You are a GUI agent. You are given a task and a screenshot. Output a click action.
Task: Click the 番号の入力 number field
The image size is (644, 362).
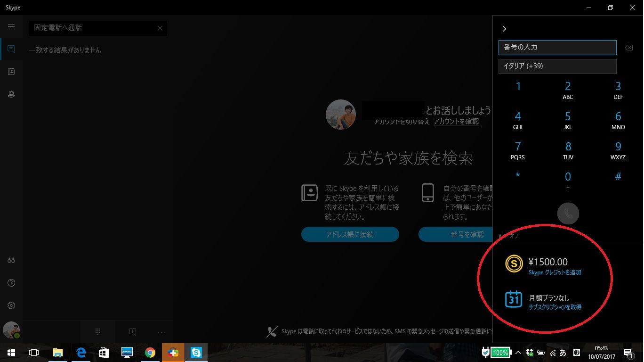(557, 48)
